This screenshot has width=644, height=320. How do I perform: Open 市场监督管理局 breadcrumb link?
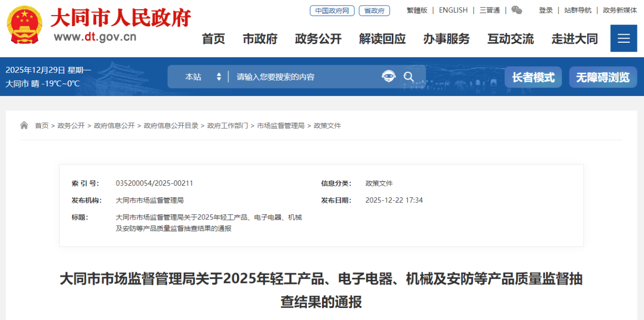click(281, 126)
